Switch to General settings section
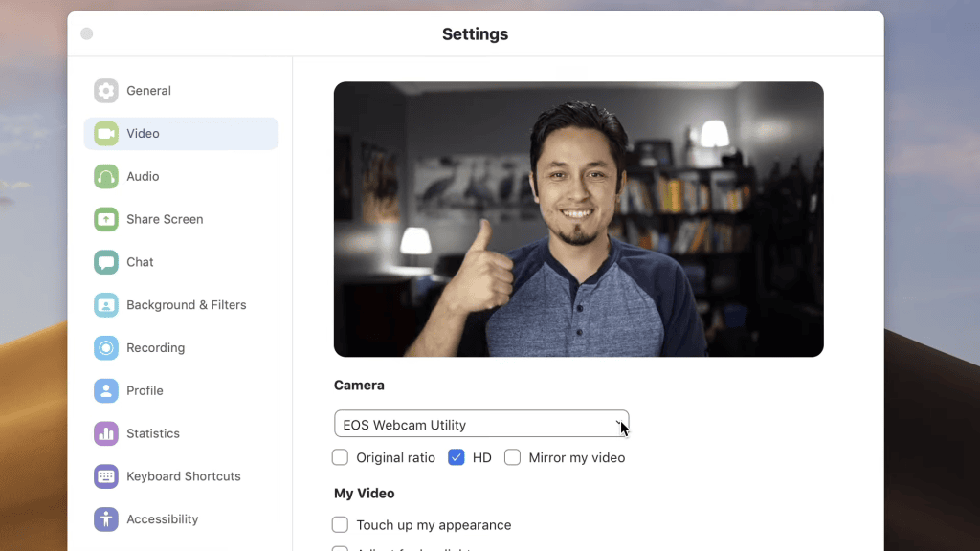The height and width of the screenshot is (551, 980). [149, 90]
